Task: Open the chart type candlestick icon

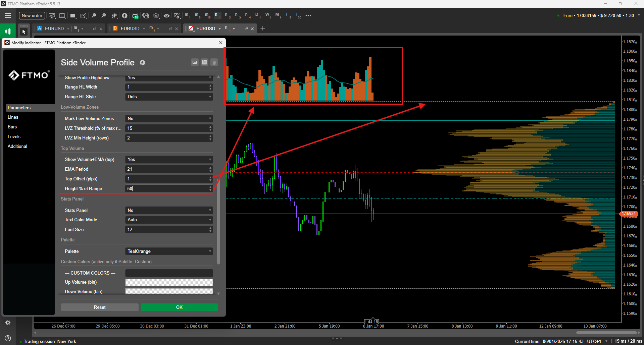Action: 114,15
